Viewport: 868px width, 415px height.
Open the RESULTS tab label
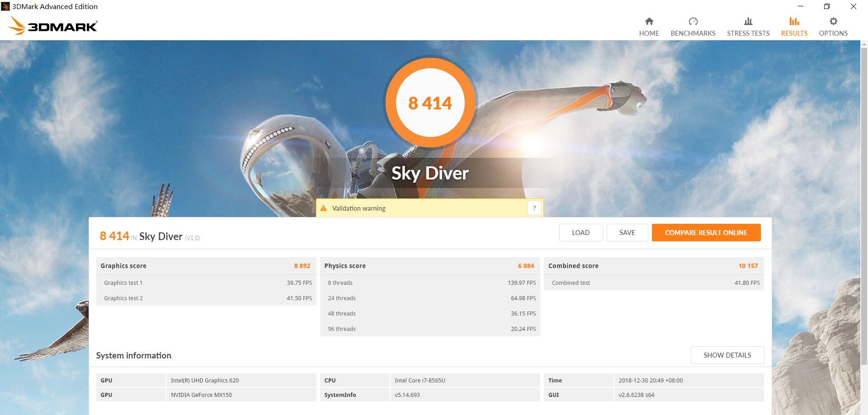pyautogui.click(x=794, y=33)
